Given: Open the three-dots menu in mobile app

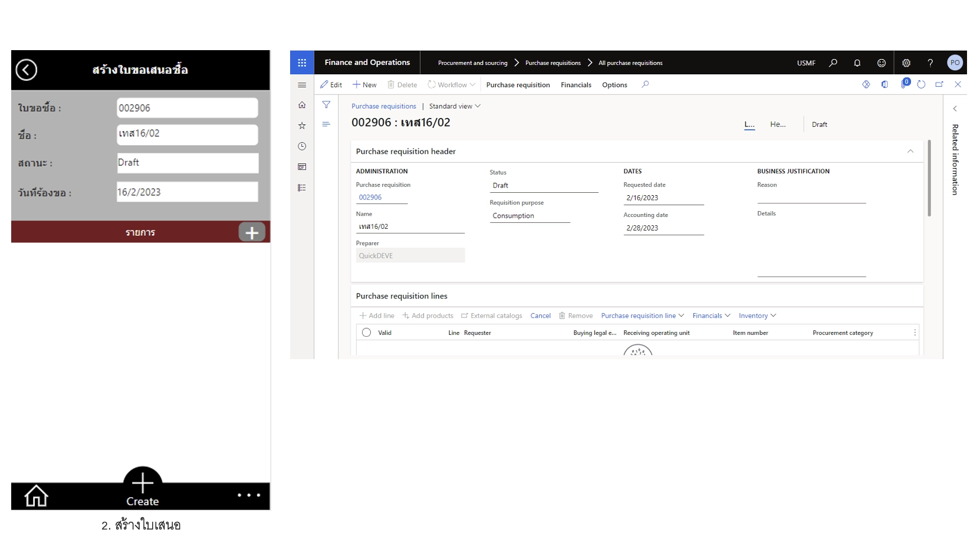Looking at the screenshot, I should tap(249, 495).
